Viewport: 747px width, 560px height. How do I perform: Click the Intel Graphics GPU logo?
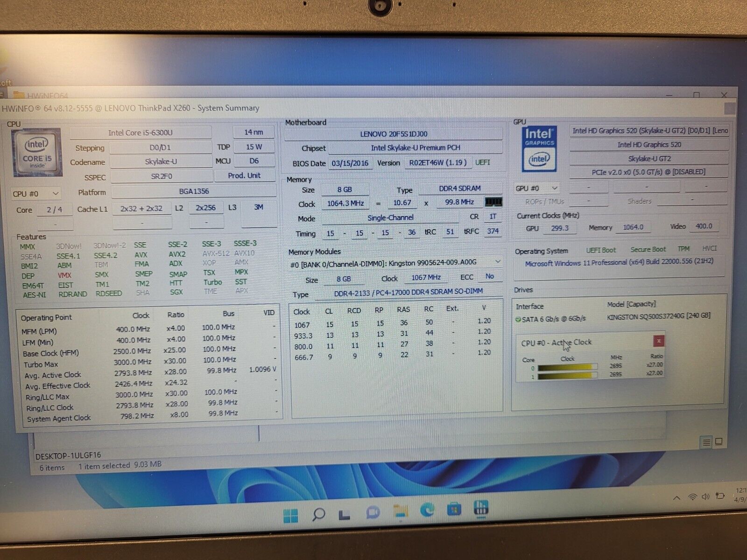[539, 149]
